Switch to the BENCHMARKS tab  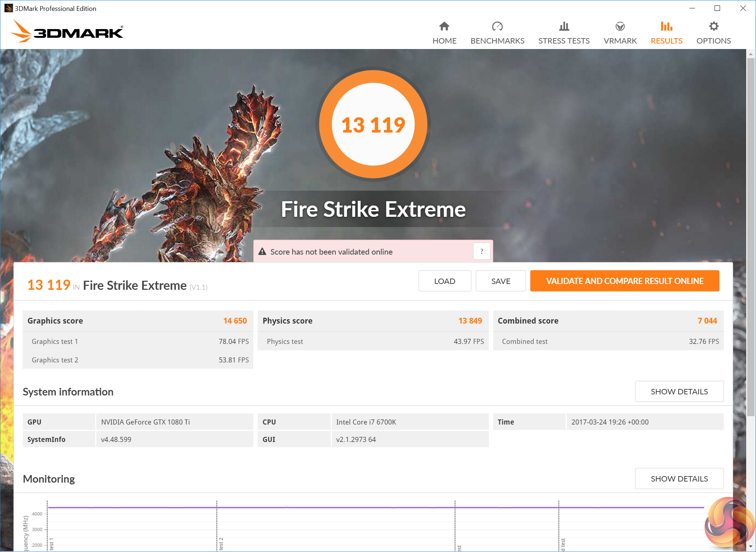tap(497, 41)
